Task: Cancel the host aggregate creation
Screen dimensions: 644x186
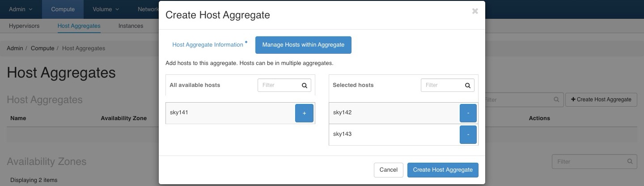Action: (x=388, y=170)
